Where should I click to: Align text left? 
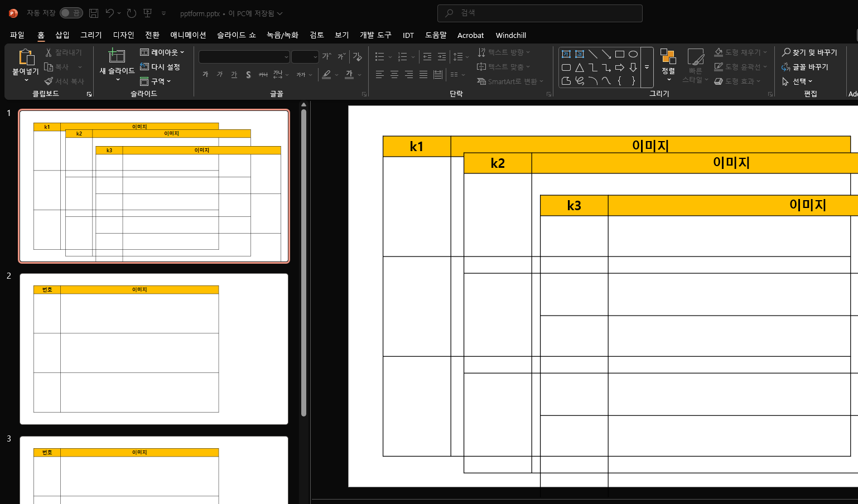click(x=380, y=74)
